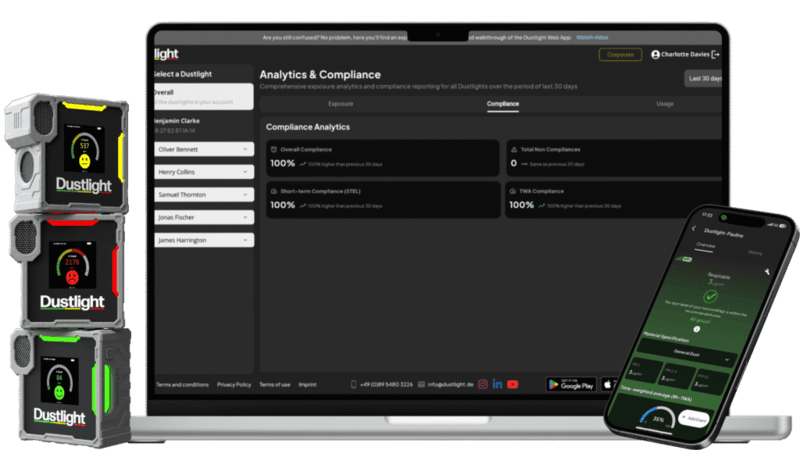
Task: Click the TWA Compliance 100% value
Action: (x=521, y=205)
